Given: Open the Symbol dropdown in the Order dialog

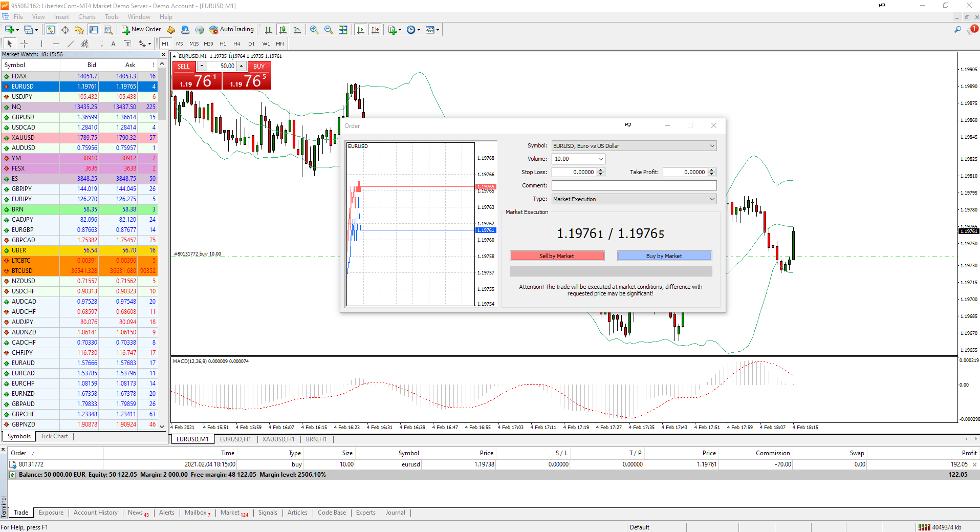Looking at the screenshot, I should pos(712,145).
